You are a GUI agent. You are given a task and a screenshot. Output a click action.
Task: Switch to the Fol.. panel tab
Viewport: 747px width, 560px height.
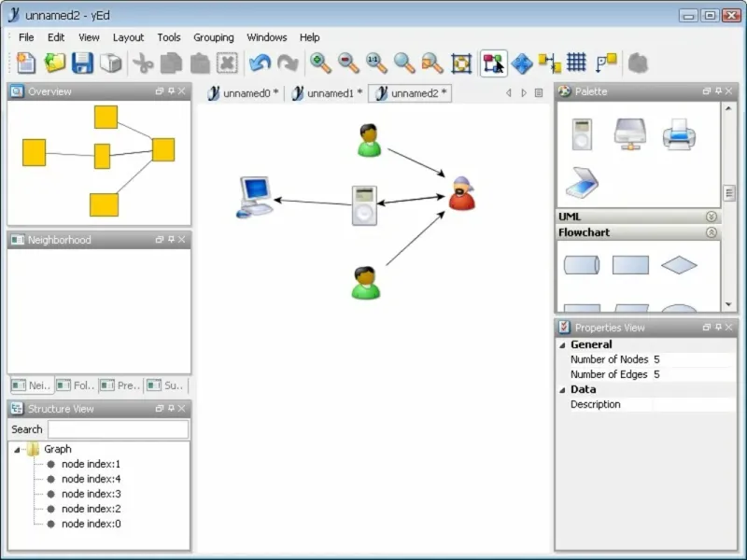77,385
